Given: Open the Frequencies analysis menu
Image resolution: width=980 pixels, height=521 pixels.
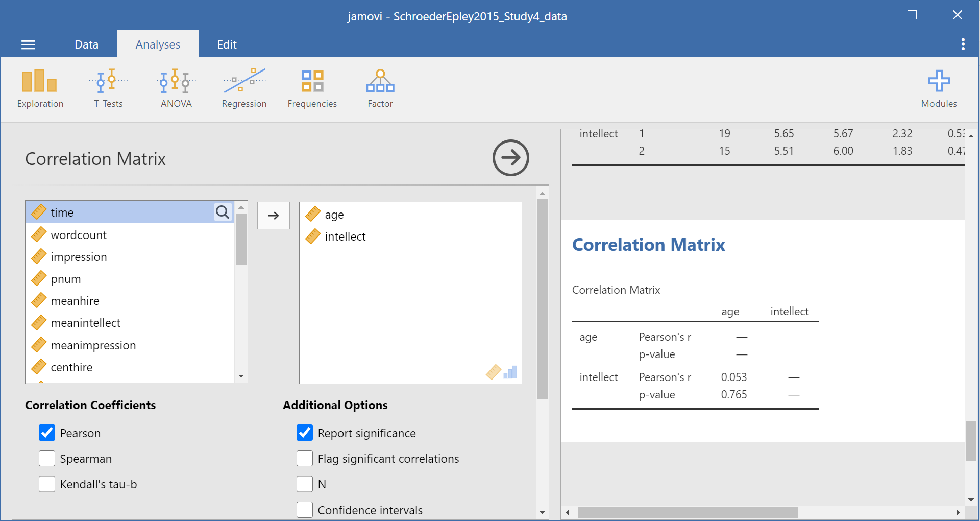Looking at the screenshot, I should pyautogui.click(x=312, y=89).
